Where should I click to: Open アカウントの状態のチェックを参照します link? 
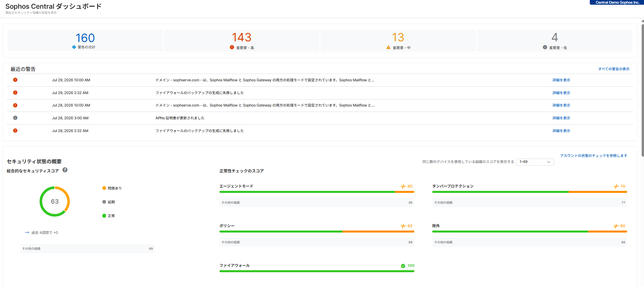point(594,156)
